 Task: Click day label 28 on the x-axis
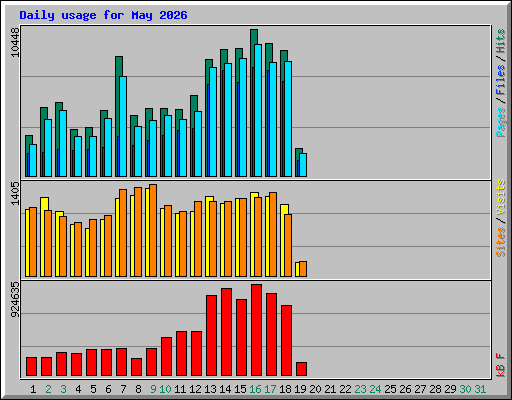tap(435, 389)
